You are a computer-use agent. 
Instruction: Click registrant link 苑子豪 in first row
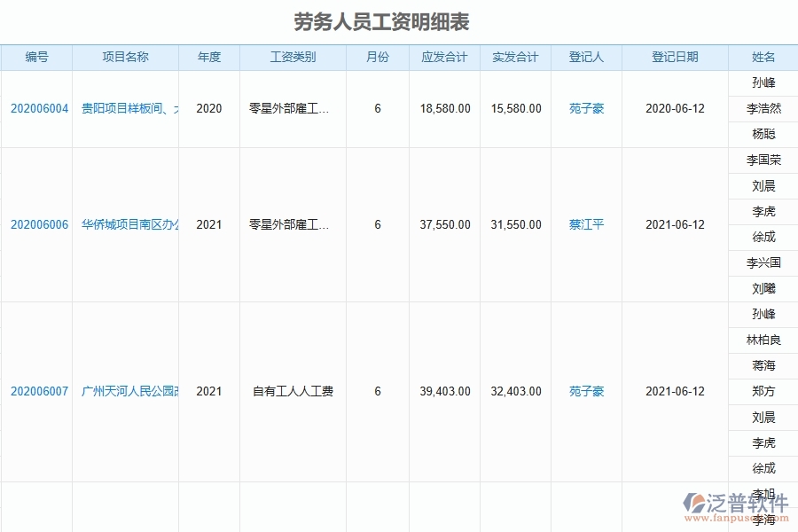585,109
